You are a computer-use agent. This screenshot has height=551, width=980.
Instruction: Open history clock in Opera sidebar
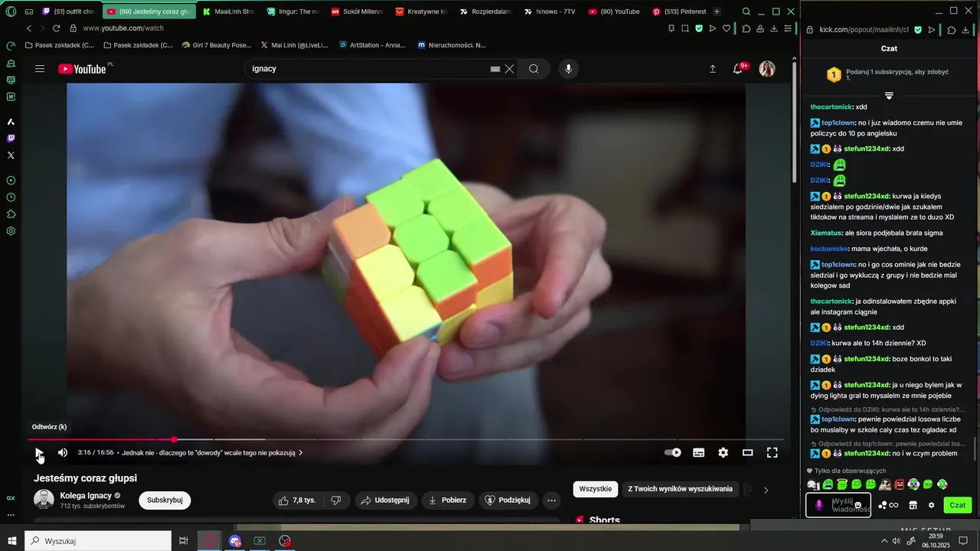click(11, 197)
